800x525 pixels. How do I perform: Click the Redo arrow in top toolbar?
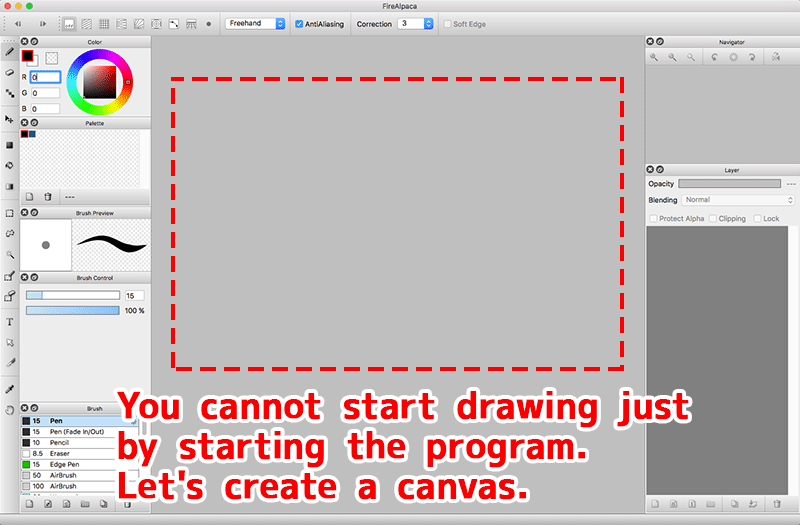[43, 24]
